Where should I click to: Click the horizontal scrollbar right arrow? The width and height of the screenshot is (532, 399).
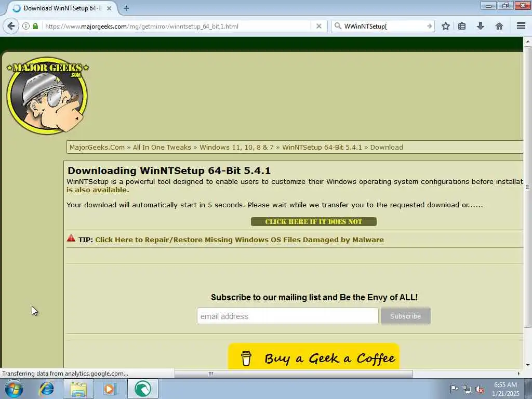(518, 374)
